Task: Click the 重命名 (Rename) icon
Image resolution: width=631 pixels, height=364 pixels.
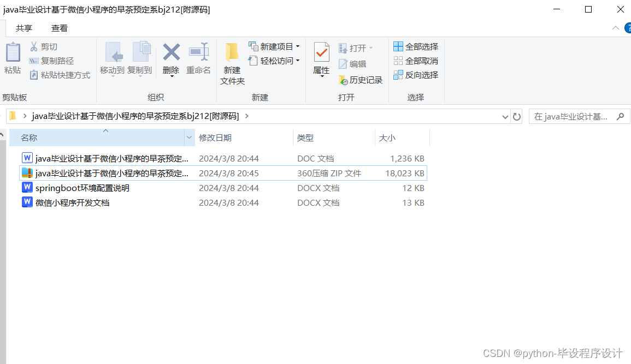Action: pyautogui.click(x=198, y=57)
